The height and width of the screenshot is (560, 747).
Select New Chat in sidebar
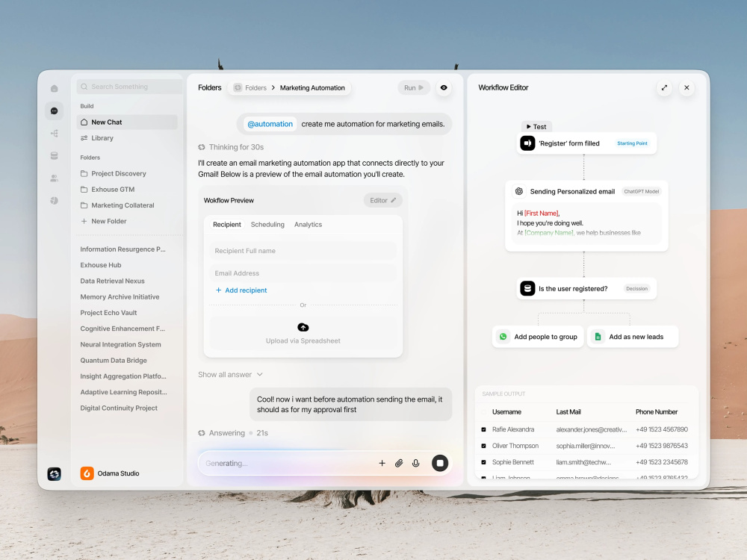click(x=127, y=122)
